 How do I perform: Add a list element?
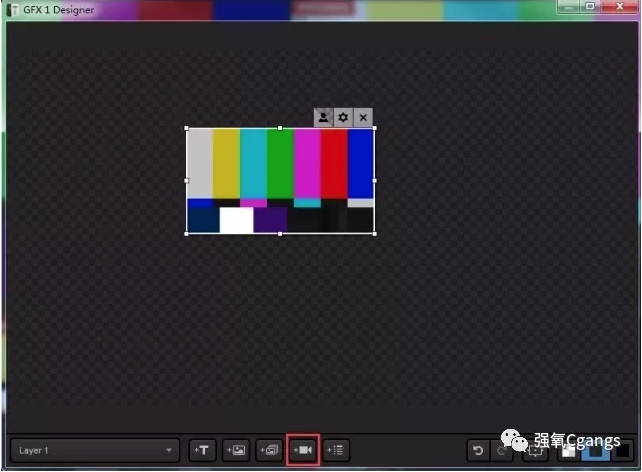[x=336, y=450]
